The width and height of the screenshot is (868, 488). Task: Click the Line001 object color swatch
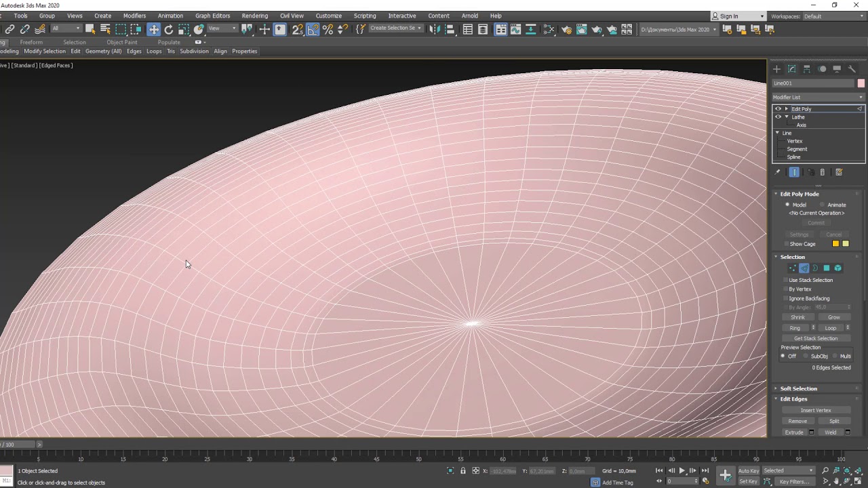(861, 83)
